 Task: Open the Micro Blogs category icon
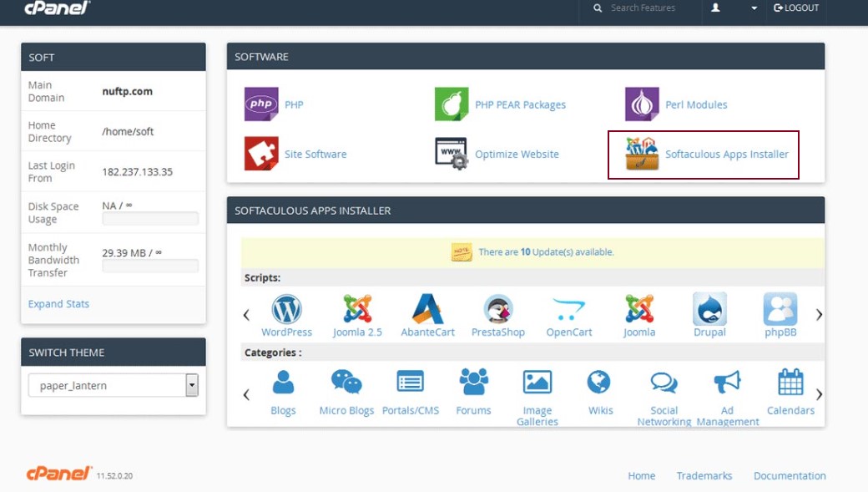[x=346, y=383]
